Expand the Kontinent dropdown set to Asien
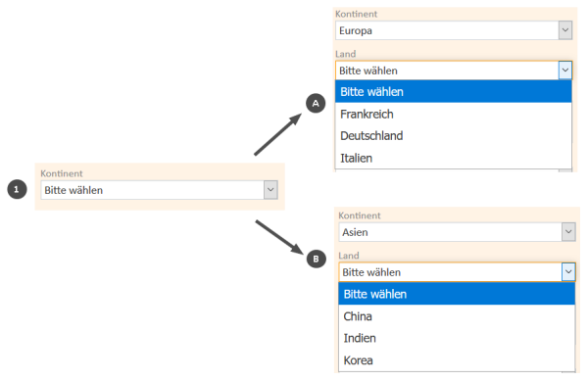The image size is (588, 381). [568, 232]
